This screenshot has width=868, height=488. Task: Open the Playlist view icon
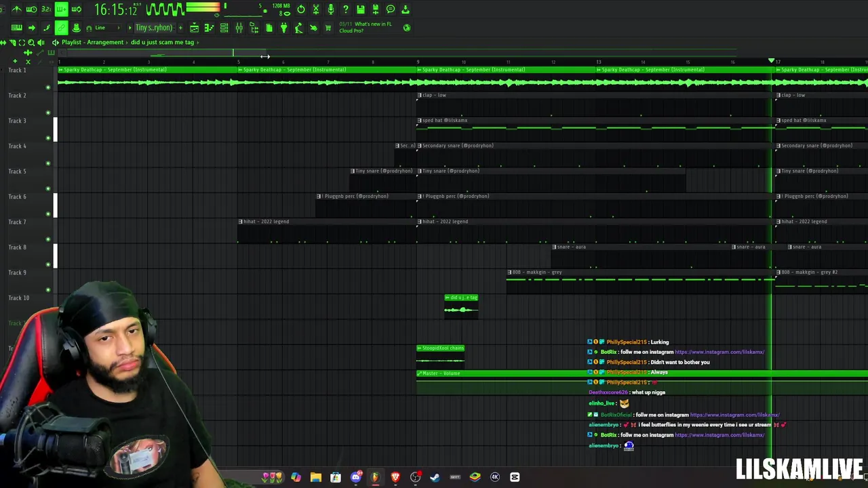[195, 28]
